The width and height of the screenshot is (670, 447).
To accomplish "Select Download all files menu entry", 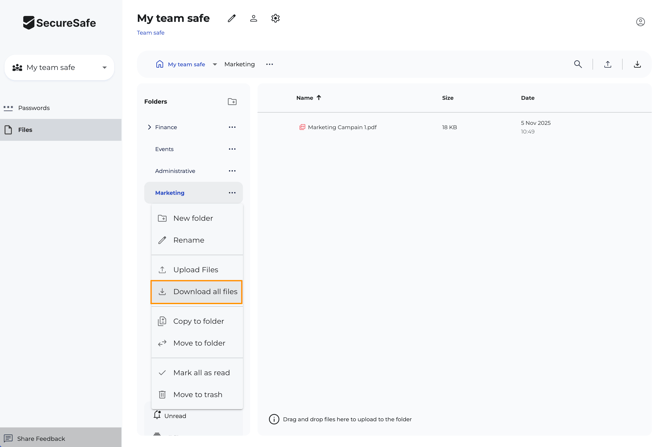I will [x=197, y=292].
